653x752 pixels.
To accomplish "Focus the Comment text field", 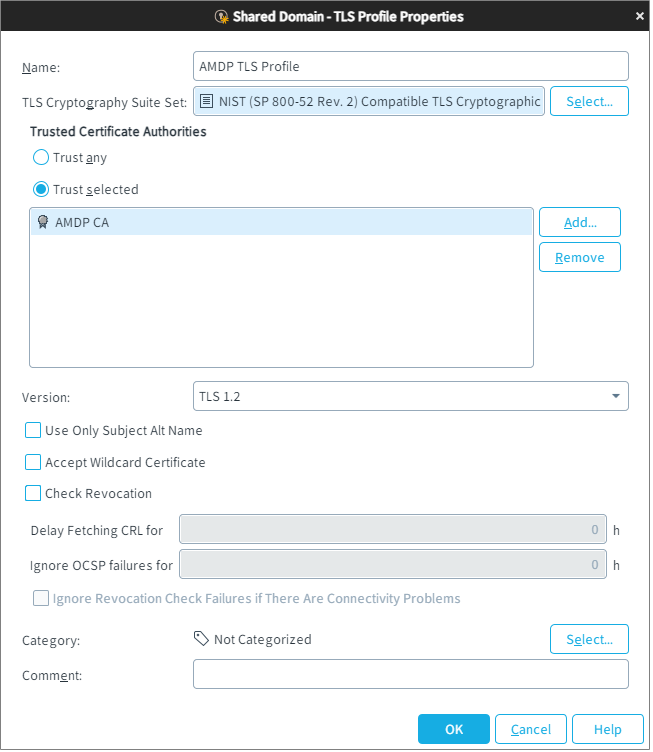I will pyautogui.click(x=410, y=674).
